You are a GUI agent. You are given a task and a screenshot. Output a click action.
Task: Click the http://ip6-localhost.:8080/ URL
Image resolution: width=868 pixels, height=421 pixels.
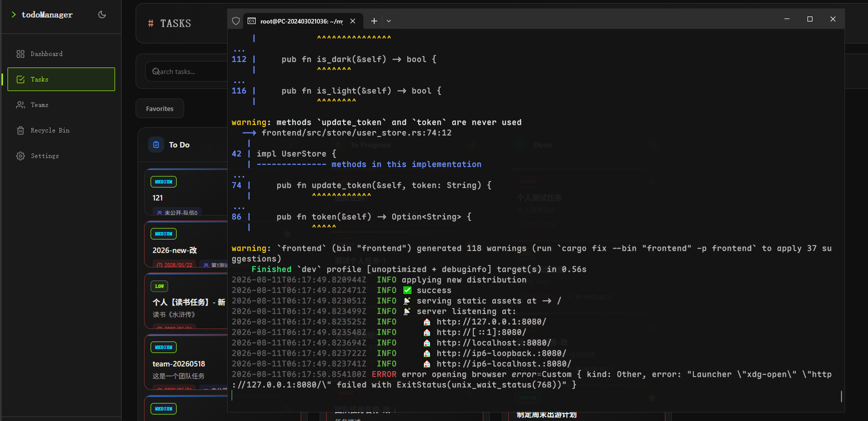point(504,364)
